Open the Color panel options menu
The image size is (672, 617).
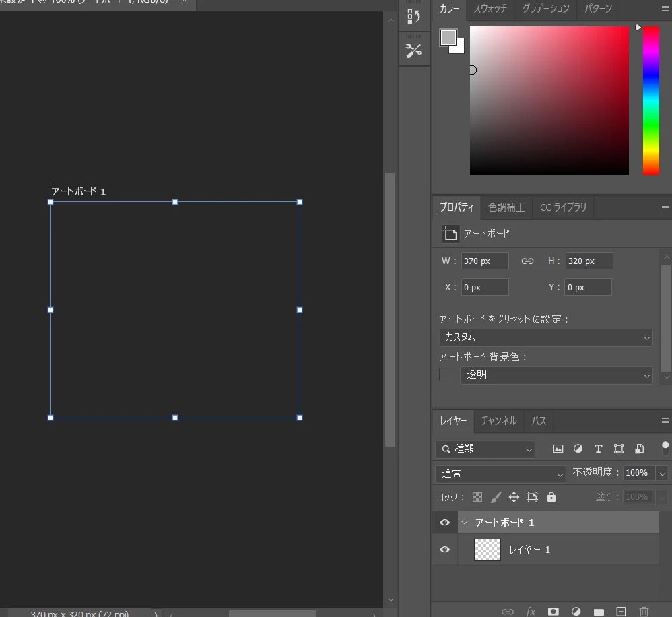click(x=665, y=9)
